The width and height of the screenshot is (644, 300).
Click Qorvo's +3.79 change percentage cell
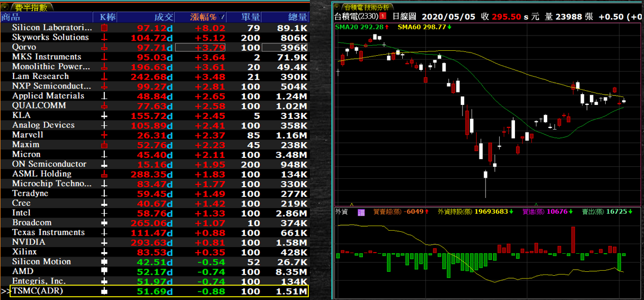pyautogui.click(x=201, y=47)
